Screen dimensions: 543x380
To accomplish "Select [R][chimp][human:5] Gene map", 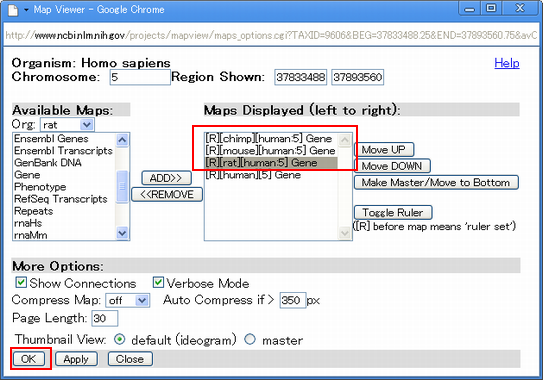I will [269, 139].
